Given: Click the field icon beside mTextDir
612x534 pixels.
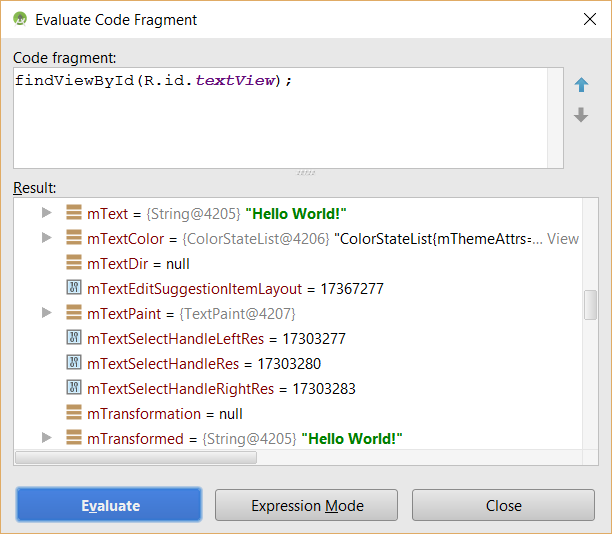Looking at the screenshot, I should pyautogui.click(x=74, y=263).
